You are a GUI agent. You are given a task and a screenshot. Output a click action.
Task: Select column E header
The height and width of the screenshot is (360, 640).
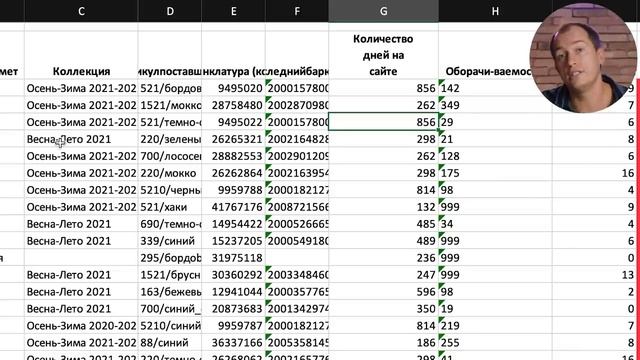coord(233,11)
